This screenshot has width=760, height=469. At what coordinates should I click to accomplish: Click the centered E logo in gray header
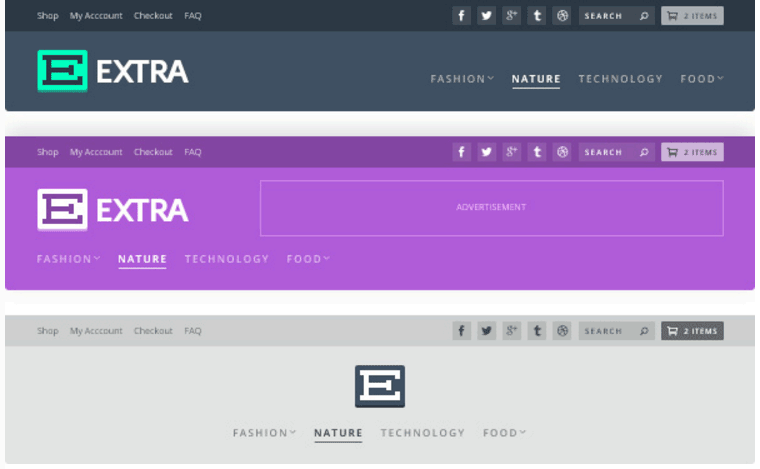pos(380,386)
